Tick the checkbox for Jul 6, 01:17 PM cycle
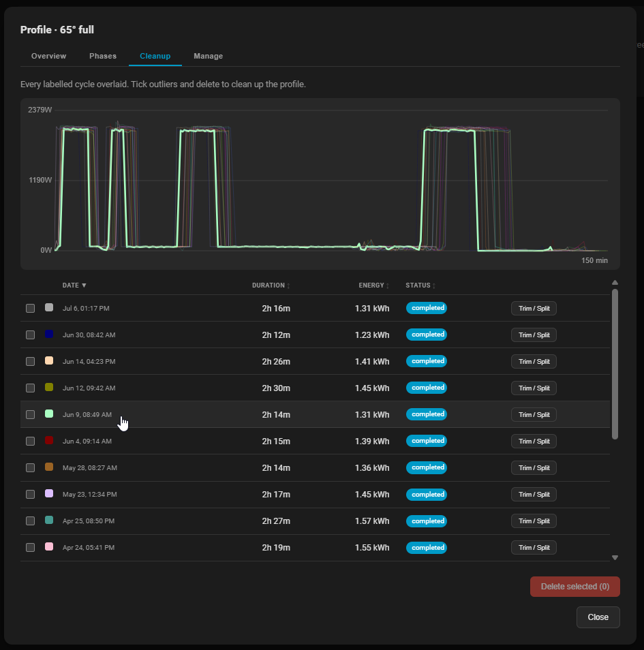This screenshot has width=644, height=650. pos(30,309)
